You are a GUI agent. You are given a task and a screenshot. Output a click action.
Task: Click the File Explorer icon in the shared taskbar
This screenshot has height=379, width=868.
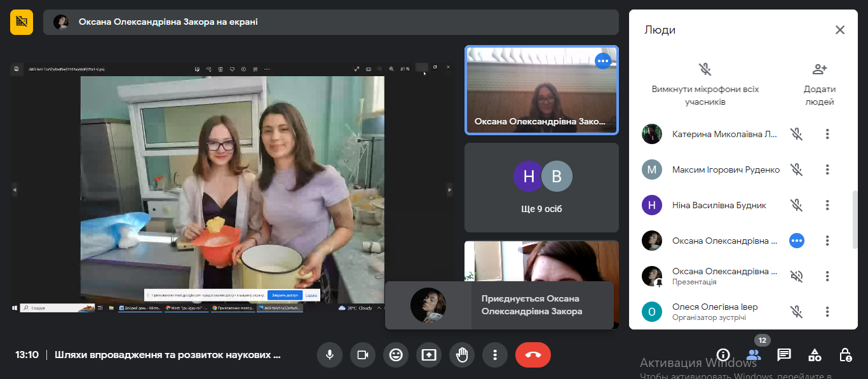[x=111, y=308]
